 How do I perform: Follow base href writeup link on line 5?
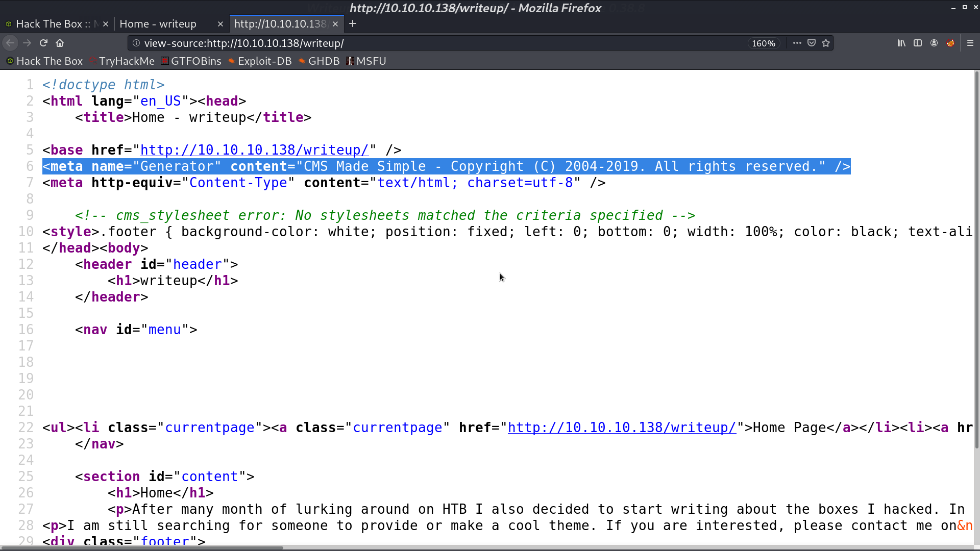(x=254, y=150)
